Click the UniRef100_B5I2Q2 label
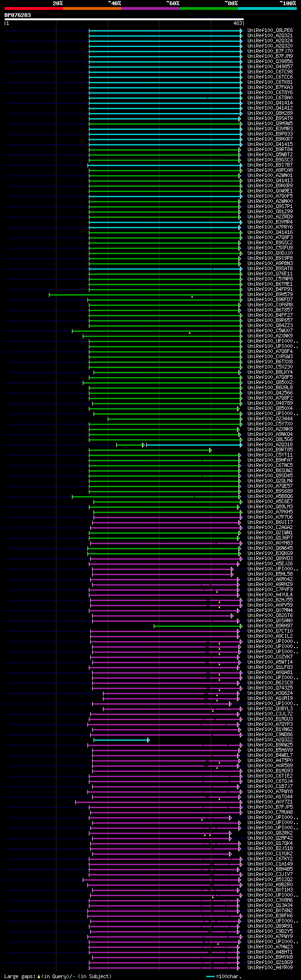Image resolution: width=301 pixels, height=980 pixels. point(270,880)
